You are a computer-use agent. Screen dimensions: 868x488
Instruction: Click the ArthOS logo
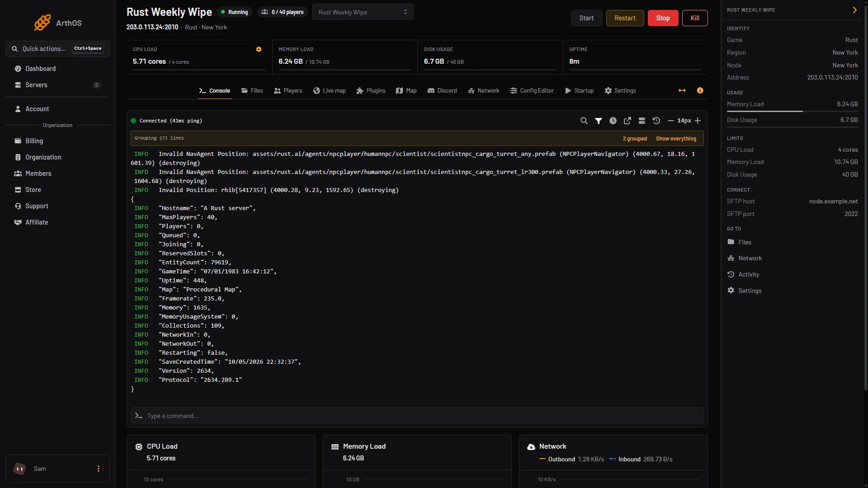(x=57, y=23)
